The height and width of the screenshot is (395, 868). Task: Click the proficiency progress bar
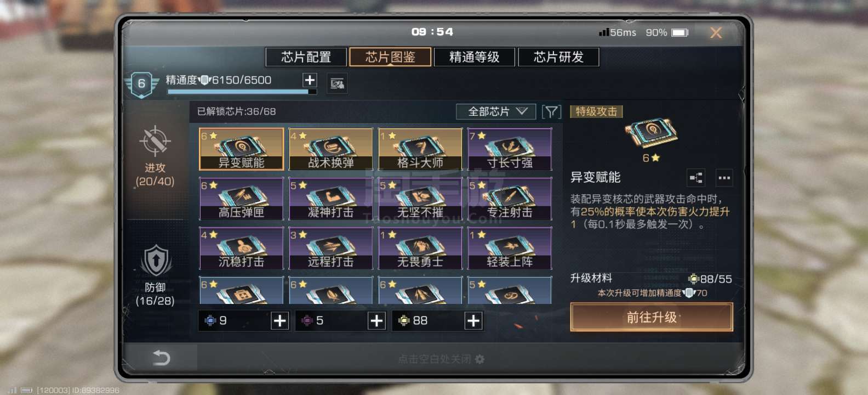(242, 92)
